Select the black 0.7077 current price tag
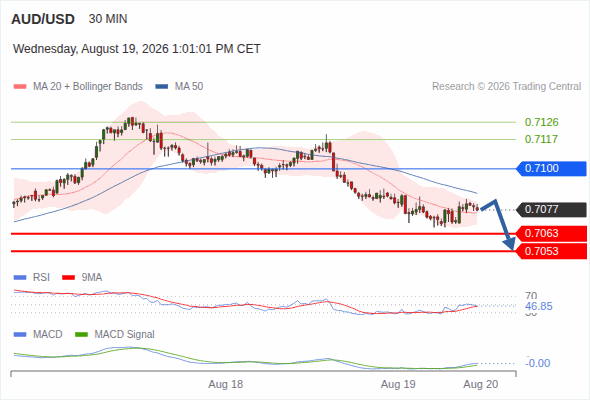Screen dimensions: 590x400 (x=551, y=210)
